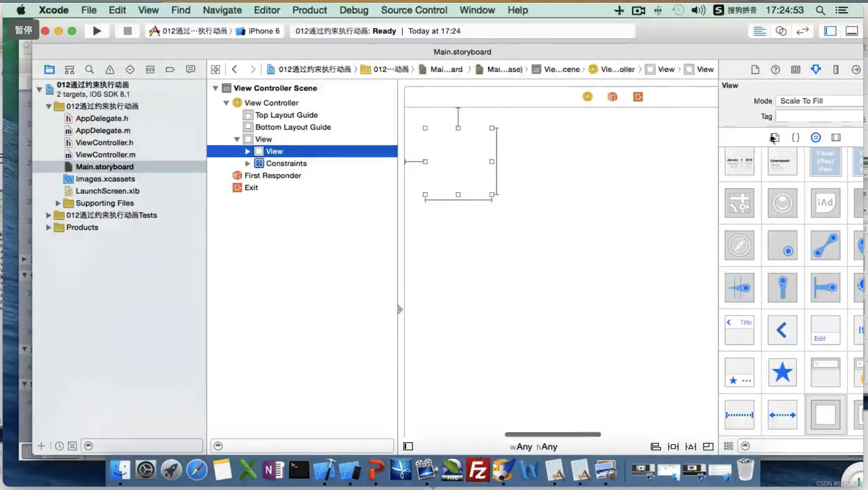This screenshot has height=490, width=868.
Task: Open the Code Snippet library
Action: pos(795,137)
